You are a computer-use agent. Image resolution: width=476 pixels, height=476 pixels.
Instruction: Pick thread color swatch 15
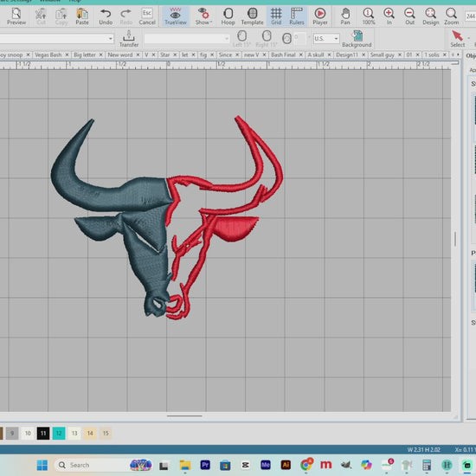point(106,434)
